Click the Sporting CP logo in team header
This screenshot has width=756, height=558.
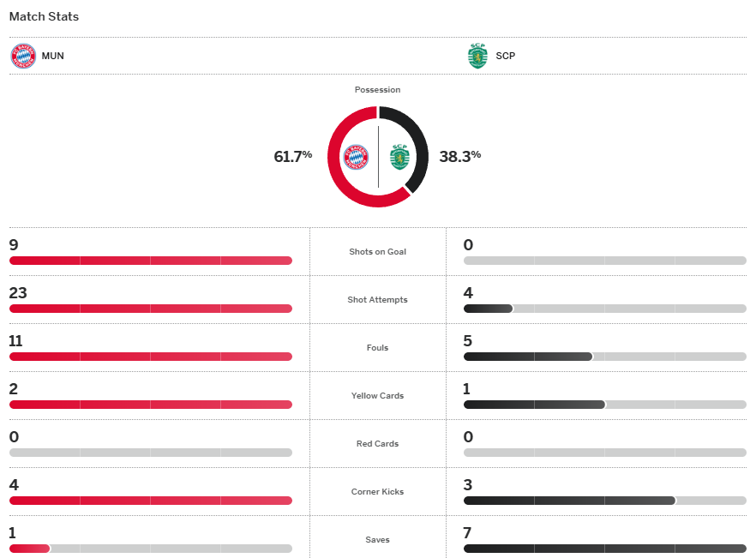click(x=477, y=57)
